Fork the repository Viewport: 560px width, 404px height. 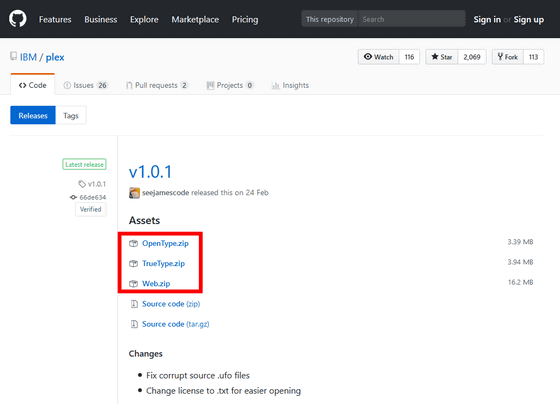[x=508, y=57]
